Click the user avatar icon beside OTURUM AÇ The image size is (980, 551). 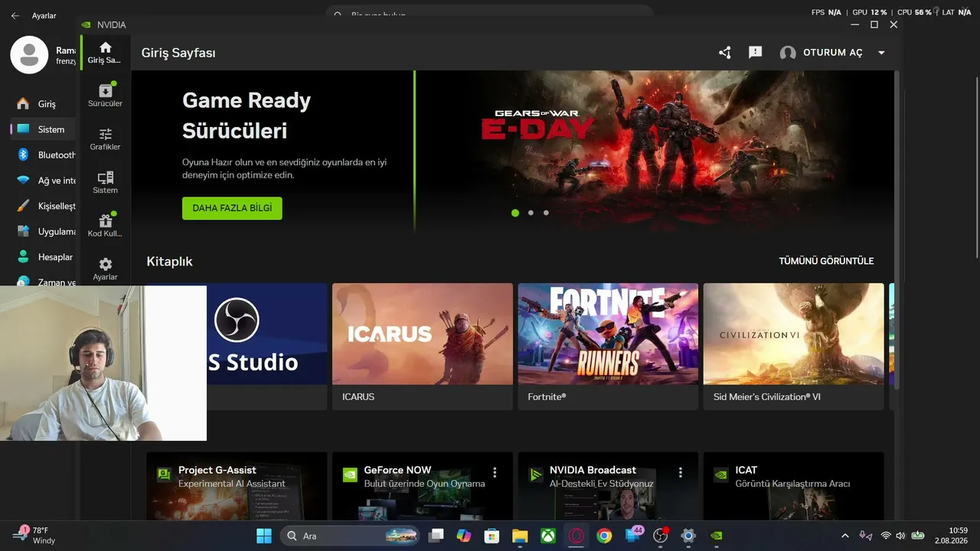click(x=788, y=53)
